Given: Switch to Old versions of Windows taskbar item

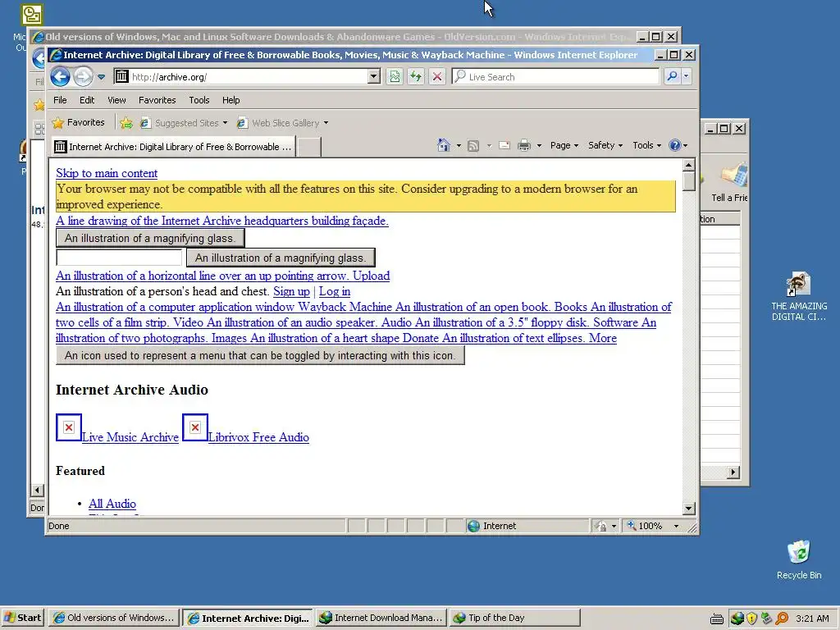Looking at the screenshot, I should point(113,618).
